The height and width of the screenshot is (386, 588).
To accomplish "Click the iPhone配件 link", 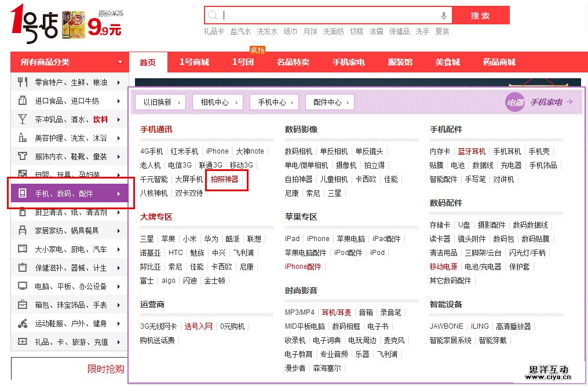I will tap(303, 267).
